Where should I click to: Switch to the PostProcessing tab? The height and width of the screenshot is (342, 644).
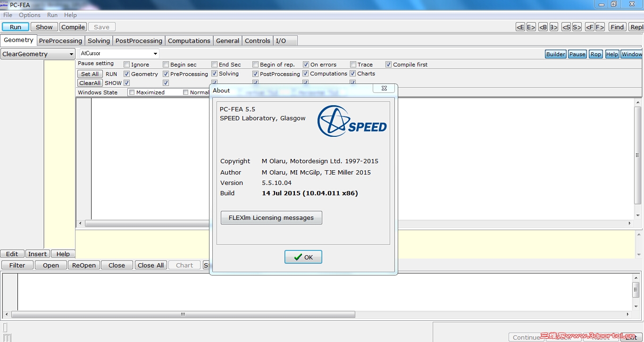[139, 41]
